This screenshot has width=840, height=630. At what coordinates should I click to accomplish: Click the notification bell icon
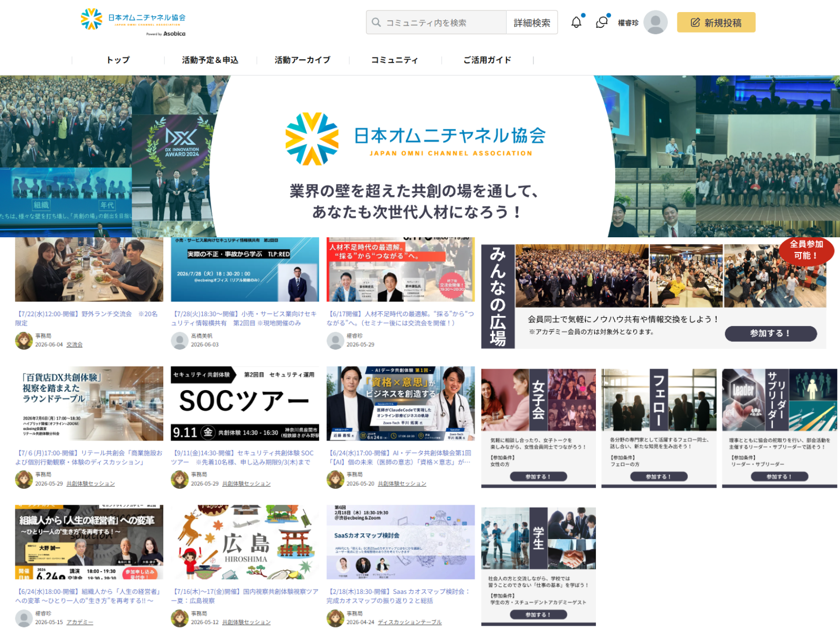click(x=576, y=23)
